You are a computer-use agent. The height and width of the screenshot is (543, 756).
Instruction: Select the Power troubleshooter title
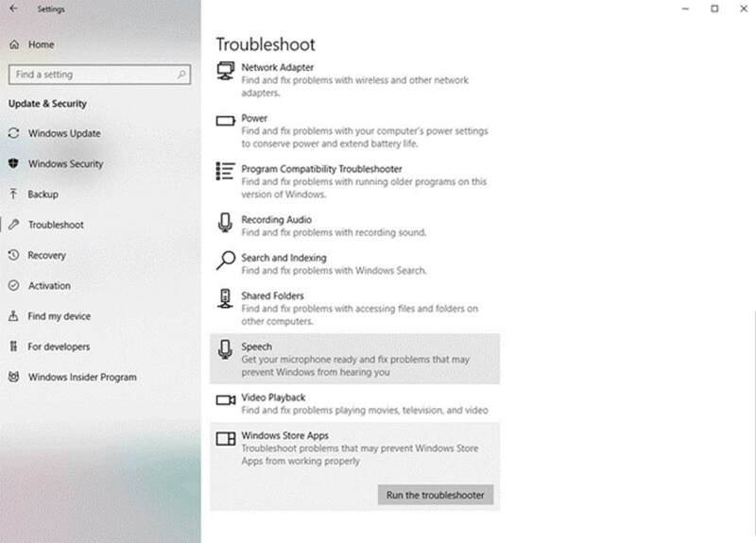254,118
